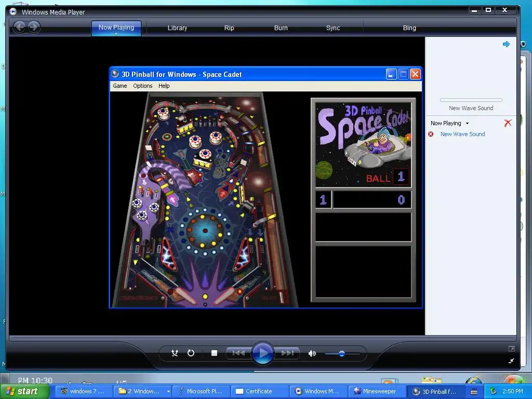Close the 3D Pinball window
This screenshot has width=532, height=399.
pyautogui.click(x=415, y=74)
